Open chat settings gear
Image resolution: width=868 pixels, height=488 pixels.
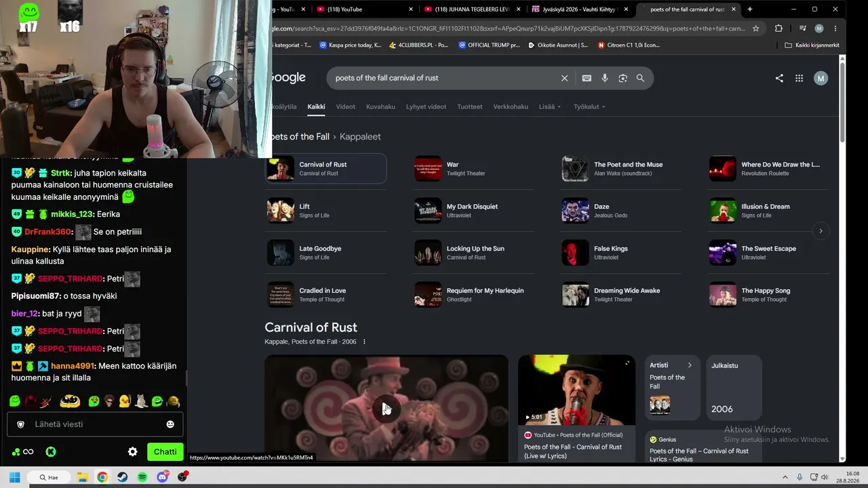[x=133, y=451]
